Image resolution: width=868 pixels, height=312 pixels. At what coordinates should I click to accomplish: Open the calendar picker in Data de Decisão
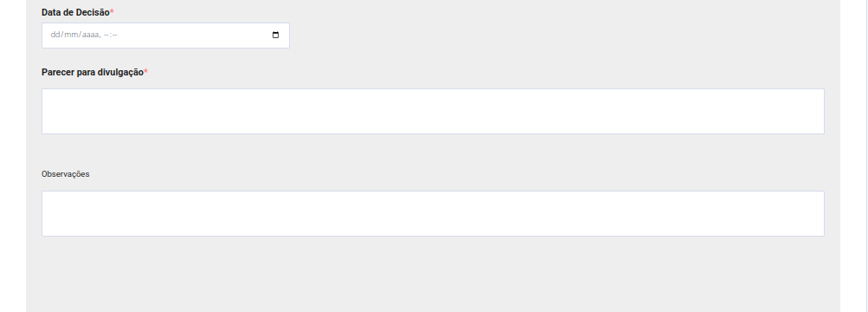pos(276,35)
